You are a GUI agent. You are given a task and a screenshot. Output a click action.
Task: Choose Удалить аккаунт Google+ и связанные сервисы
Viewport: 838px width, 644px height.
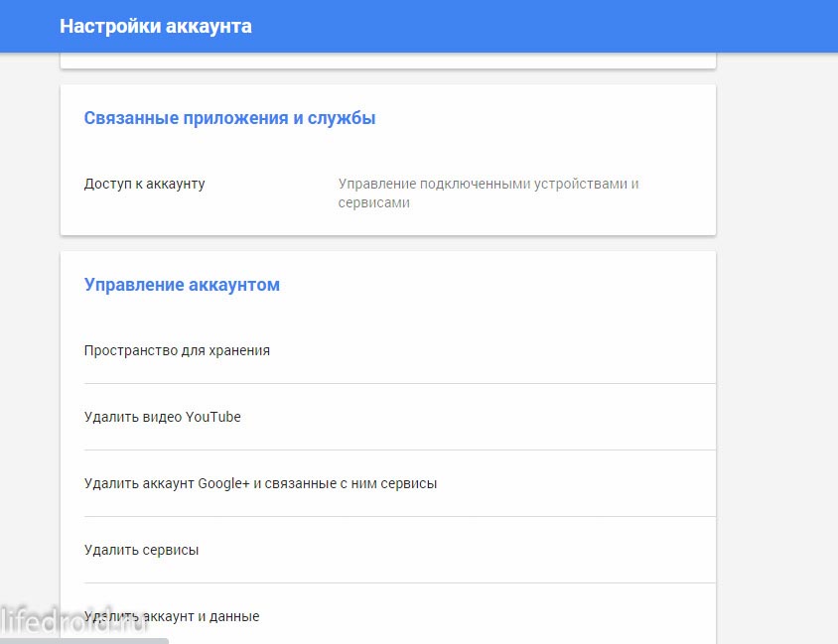400,483
